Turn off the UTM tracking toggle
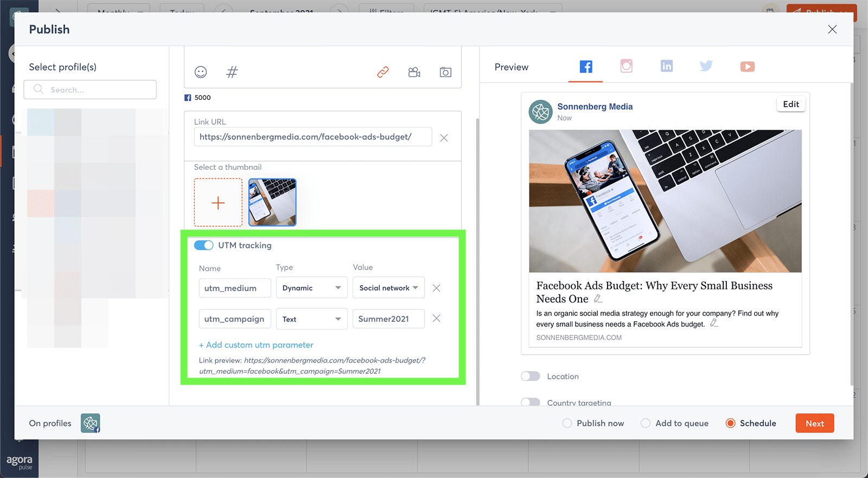Image resolution: width=868 pixels, height=478 pixels. pyautogui.click(x=204, y=245)
